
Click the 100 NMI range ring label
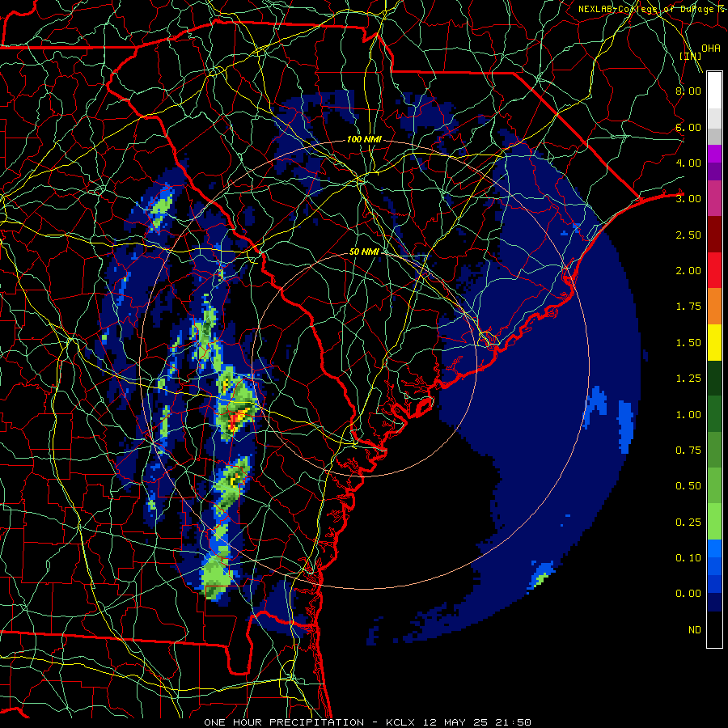coord(364,139)
